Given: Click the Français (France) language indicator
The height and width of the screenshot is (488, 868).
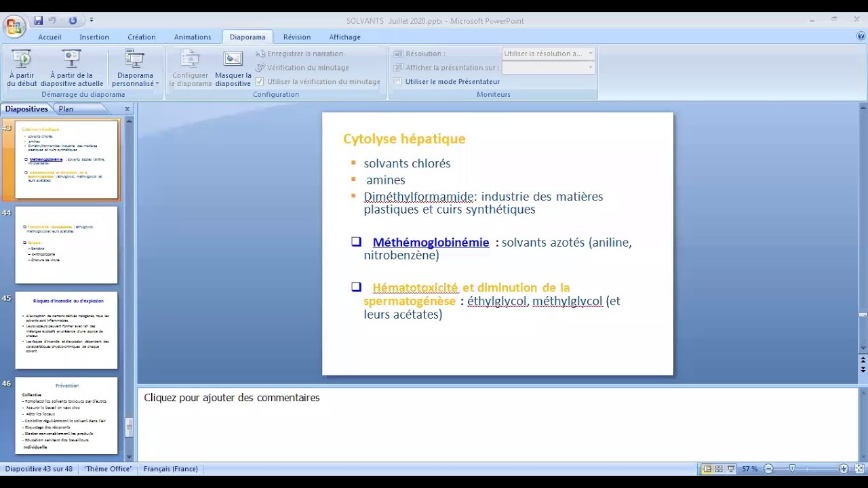Looking at the screenshot, I should coord(171,469).
